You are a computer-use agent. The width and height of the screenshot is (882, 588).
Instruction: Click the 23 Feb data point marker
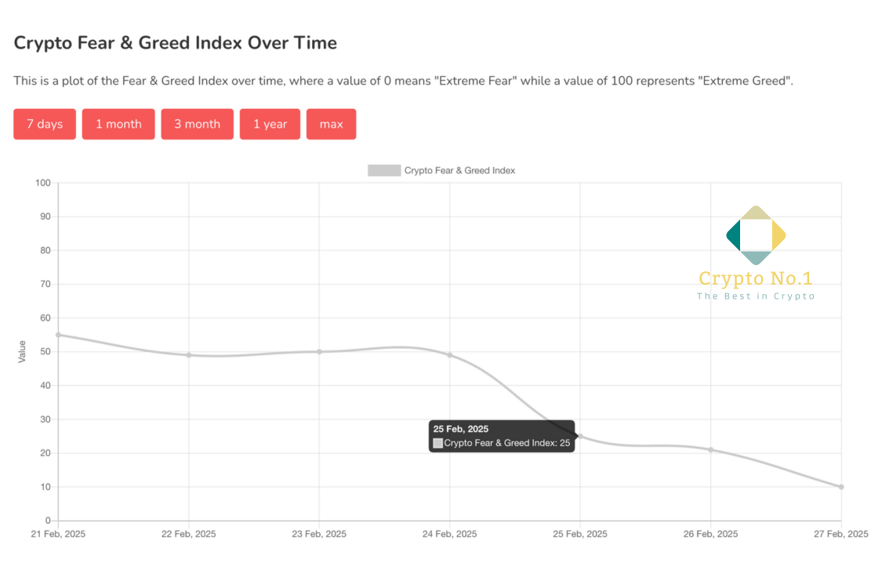tap(319, 351)
